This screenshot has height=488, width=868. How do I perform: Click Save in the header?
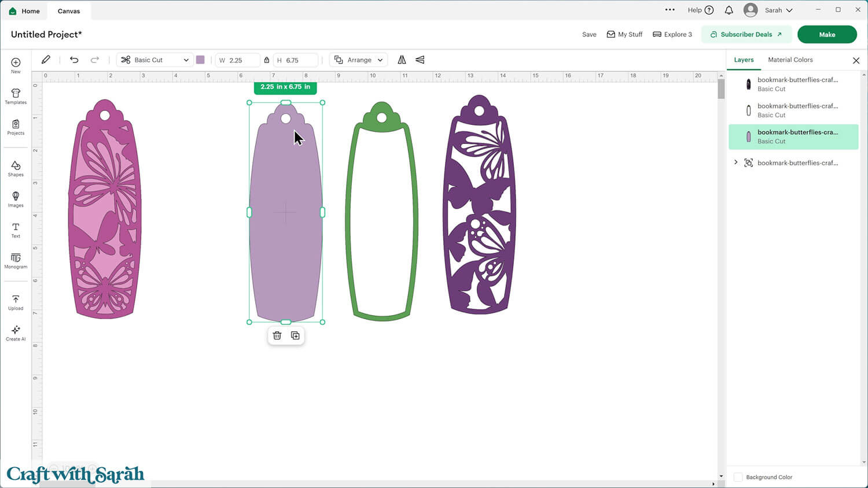[x=589, y=35]
